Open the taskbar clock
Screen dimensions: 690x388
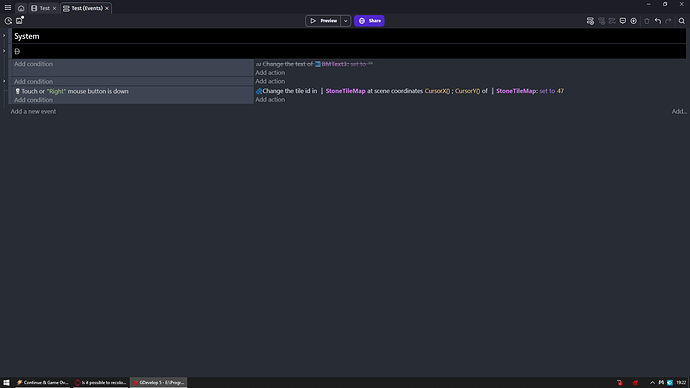tap(681, 382)
